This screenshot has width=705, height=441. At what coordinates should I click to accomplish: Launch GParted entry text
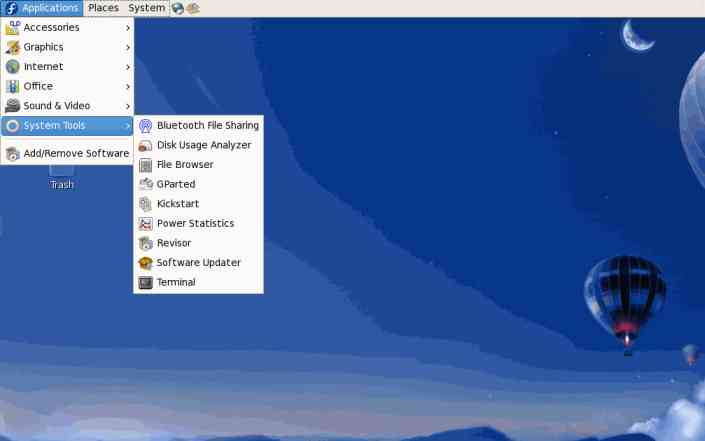176,184
